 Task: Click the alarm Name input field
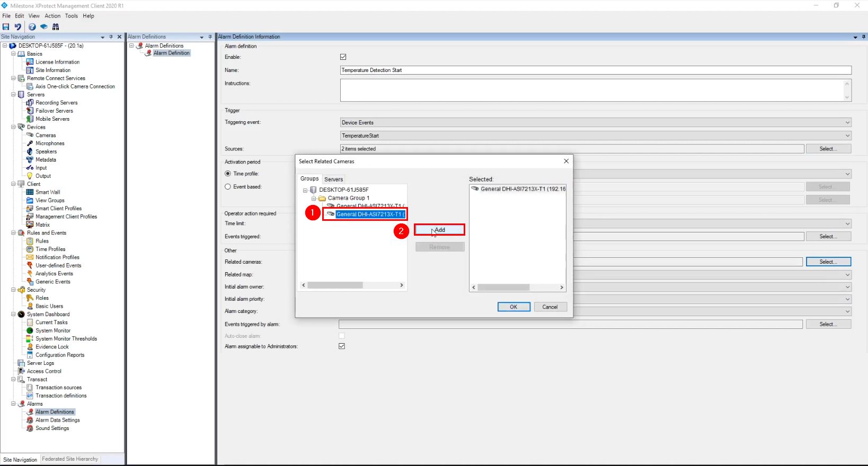tap(595, 70)
